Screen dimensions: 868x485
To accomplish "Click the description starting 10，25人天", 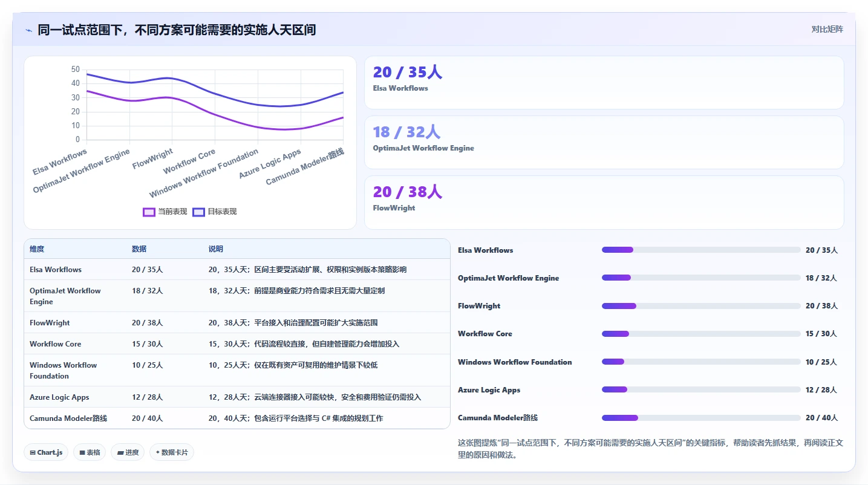I will pyautogui.click(x=293, y=365).
